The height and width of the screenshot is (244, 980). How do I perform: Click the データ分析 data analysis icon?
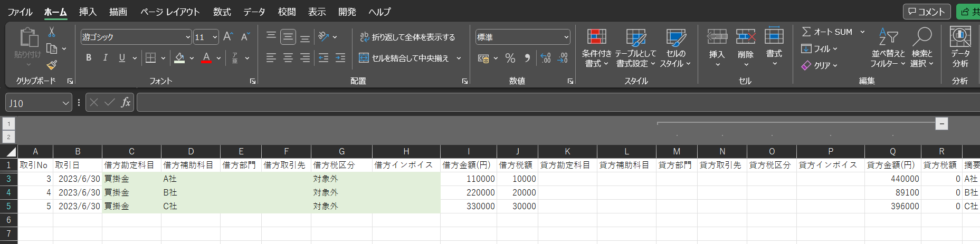click(x=960, y=47)
